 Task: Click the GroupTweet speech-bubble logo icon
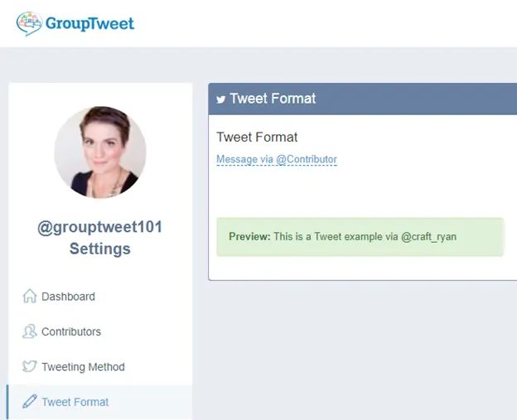29,24
